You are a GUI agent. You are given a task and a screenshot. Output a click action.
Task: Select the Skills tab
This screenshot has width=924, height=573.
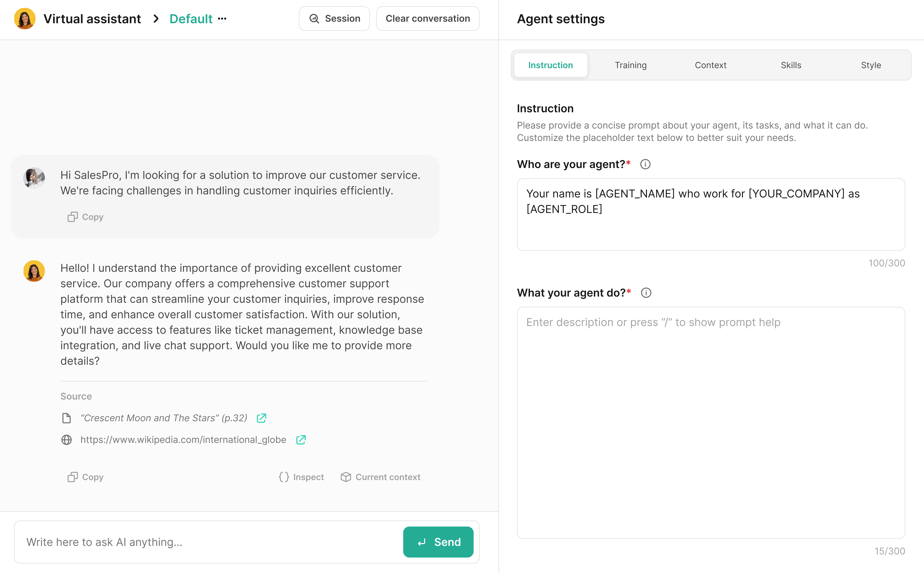pos(791,65)
